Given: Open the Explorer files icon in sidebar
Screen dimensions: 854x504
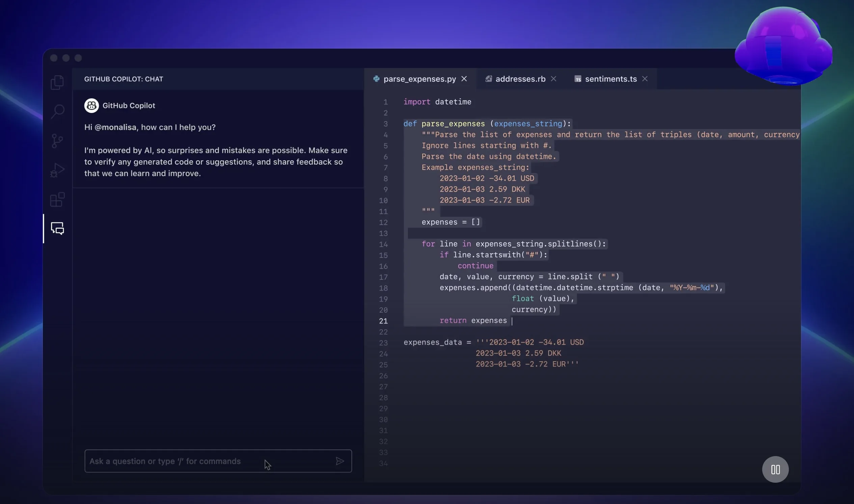Looking at the screenshot, I should [57, 83].
